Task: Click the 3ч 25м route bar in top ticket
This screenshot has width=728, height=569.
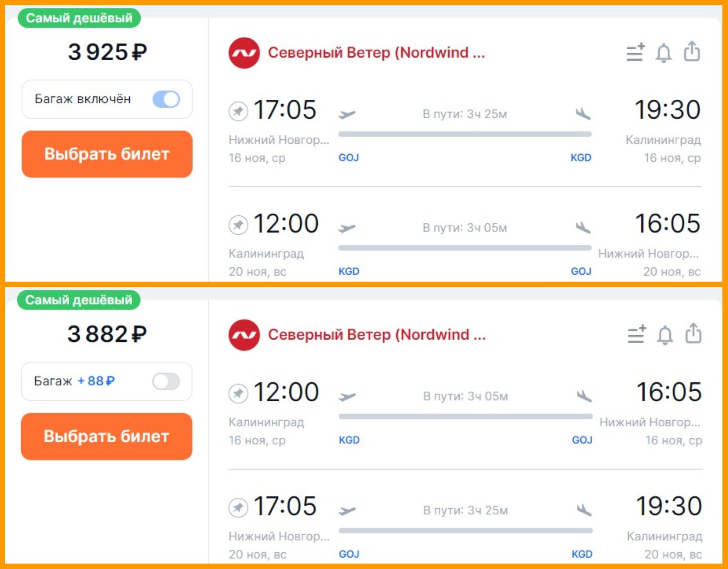Action: click(x=464, y=134)
